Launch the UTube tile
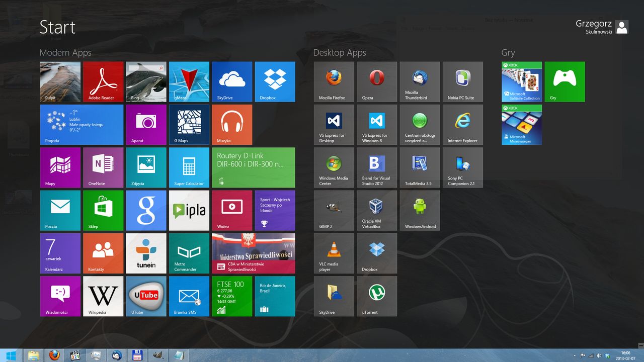 click(146, 296)
